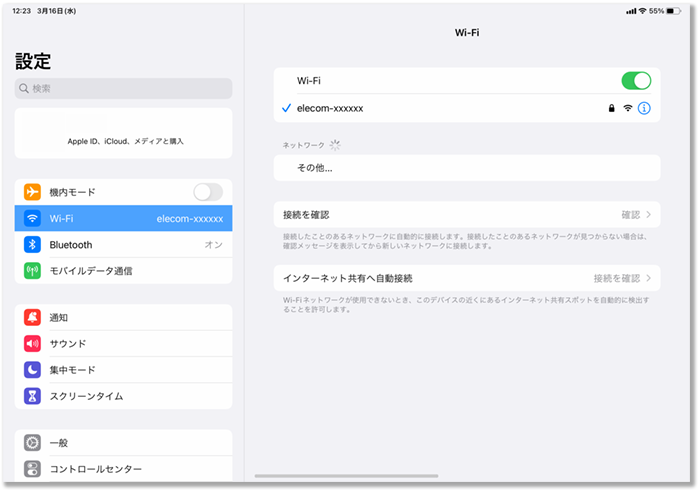Tap the Screen Time hourglass icon

click(x=33, y=396)
